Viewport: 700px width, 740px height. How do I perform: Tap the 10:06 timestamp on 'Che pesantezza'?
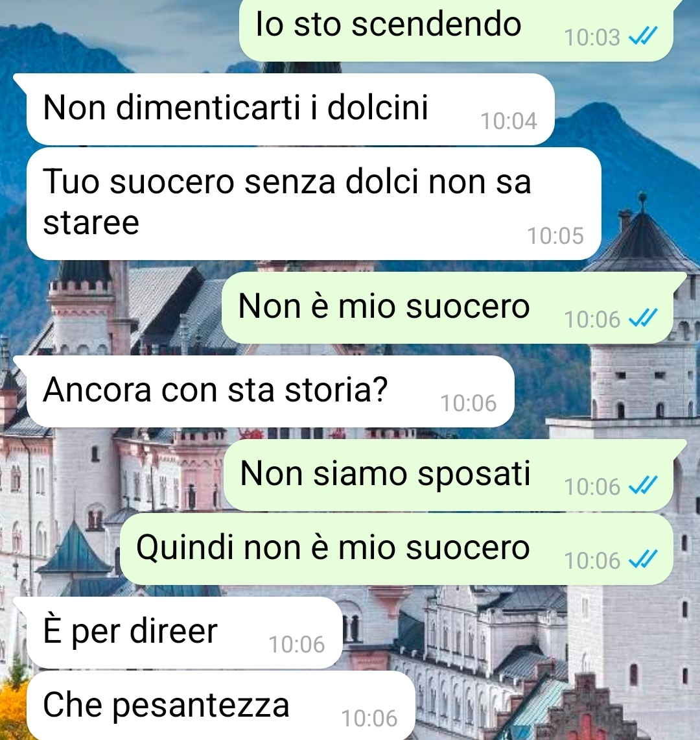tap(369, 719)
